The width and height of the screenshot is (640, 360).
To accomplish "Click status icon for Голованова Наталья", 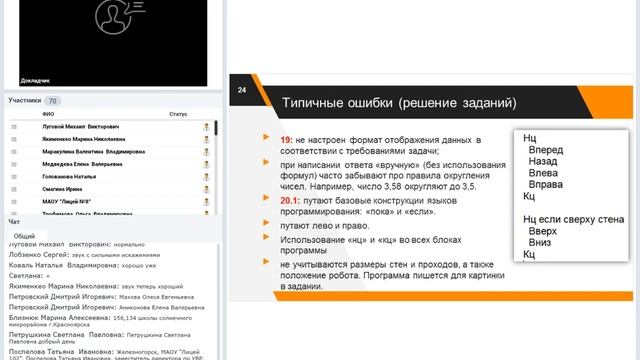I will 207,177.
